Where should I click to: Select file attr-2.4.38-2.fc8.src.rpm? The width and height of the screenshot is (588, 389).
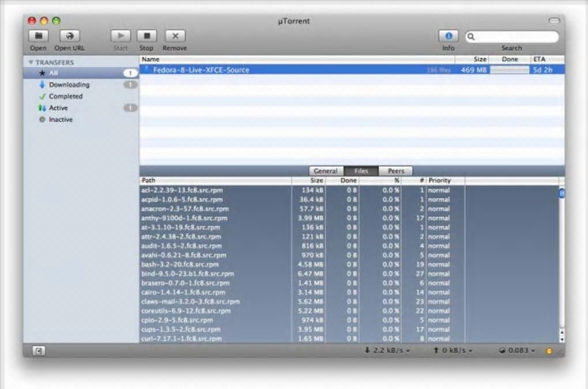pyautogui.click(x=181, y=237)
